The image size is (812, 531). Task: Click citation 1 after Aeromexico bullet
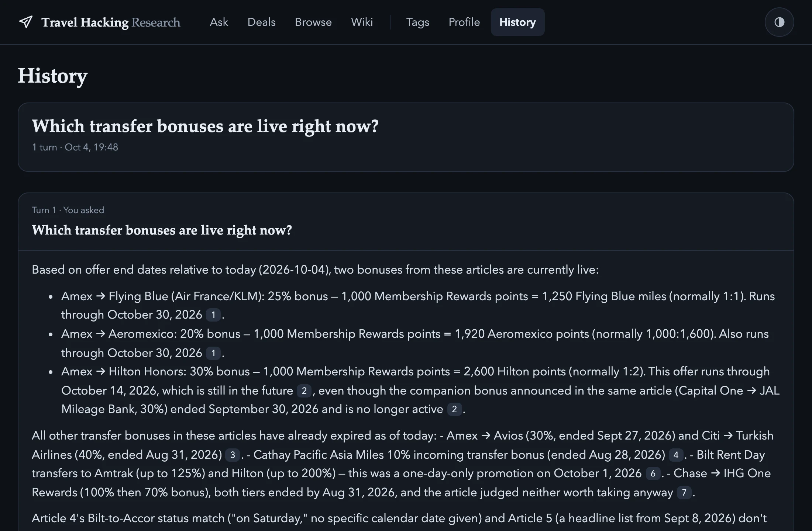tap(213, 353)
